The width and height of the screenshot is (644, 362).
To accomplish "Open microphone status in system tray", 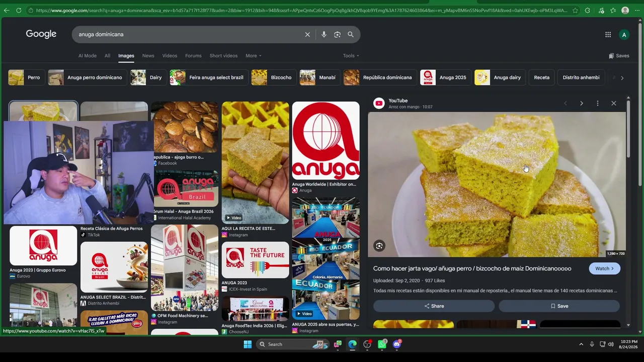I will point(592,344).
